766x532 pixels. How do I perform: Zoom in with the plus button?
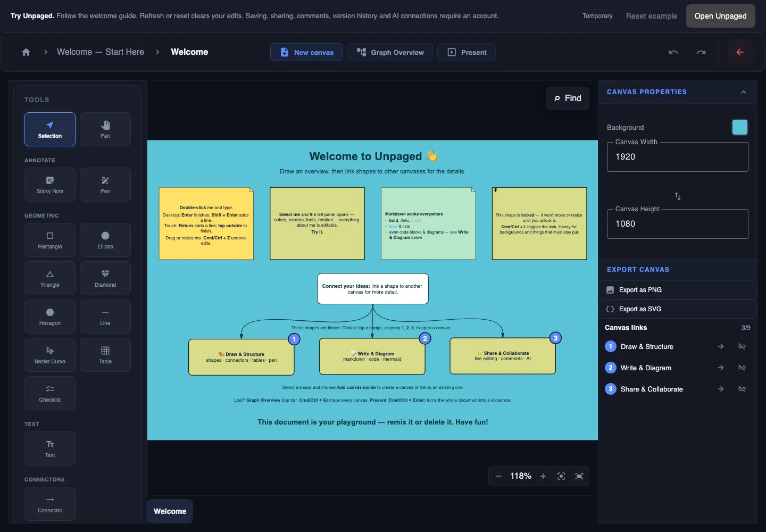click(543, 476)
